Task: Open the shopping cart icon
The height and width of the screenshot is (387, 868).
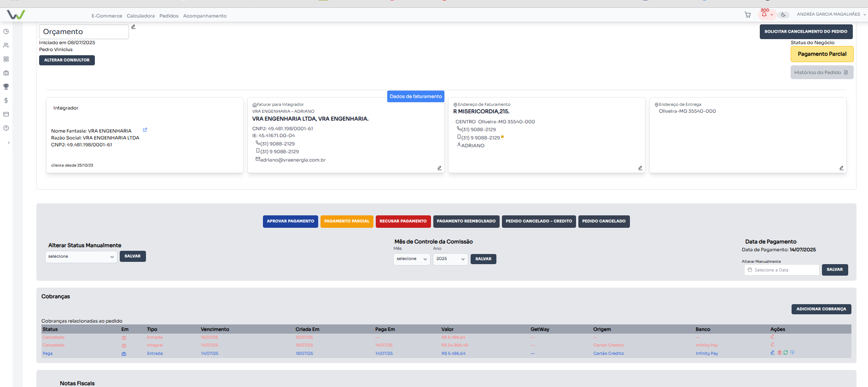Action: tap(747, 15)
